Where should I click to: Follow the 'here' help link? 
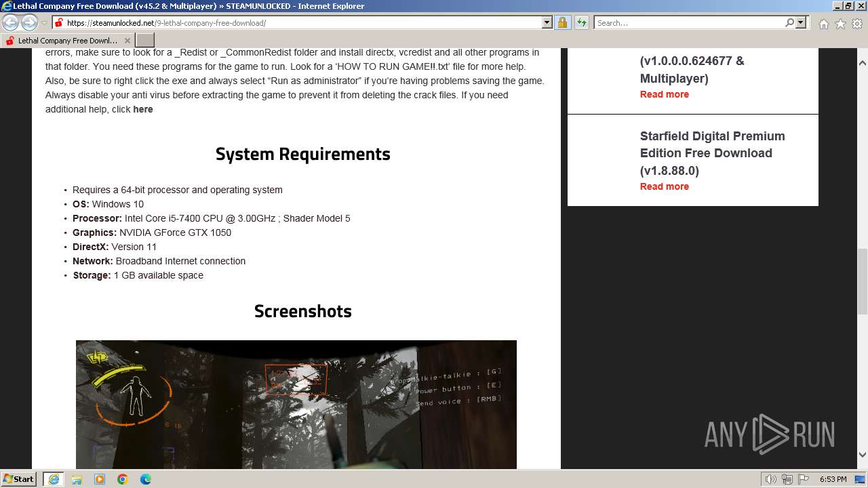click(143, 109)
